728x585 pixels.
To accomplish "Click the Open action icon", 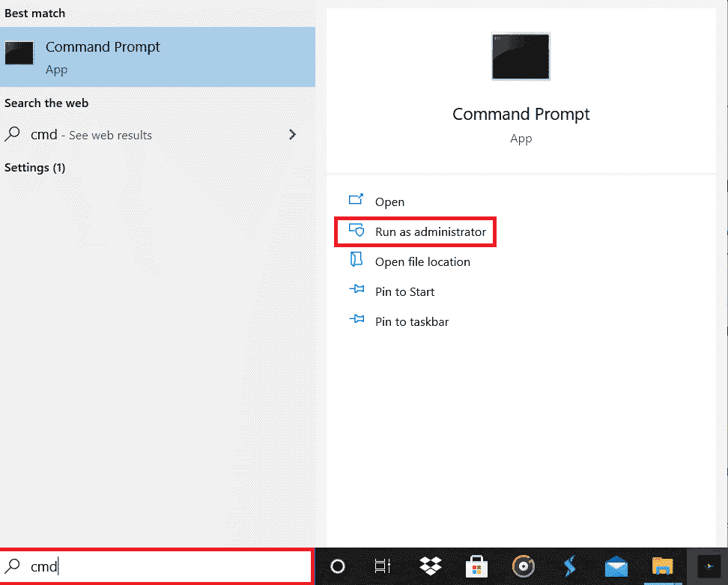I will (x=356, y=200).
